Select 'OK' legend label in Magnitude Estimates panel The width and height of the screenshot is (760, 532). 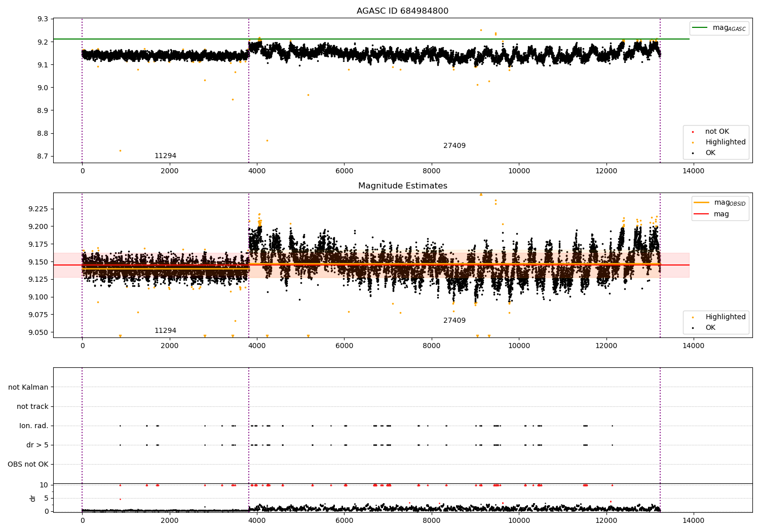pyautogui.click(x=710, y=328)
